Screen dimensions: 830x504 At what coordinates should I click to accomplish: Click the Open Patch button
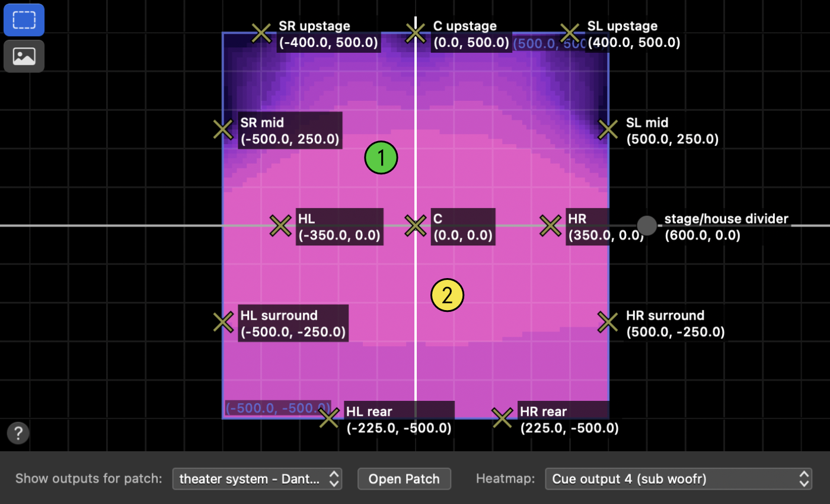404,479
